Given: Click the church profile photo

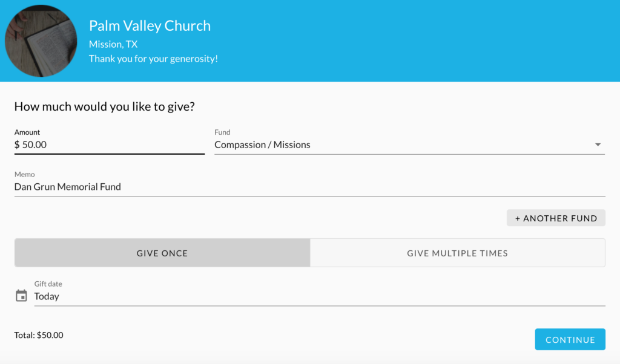Looking at the screenshot, I should click(x=41, y=41).
